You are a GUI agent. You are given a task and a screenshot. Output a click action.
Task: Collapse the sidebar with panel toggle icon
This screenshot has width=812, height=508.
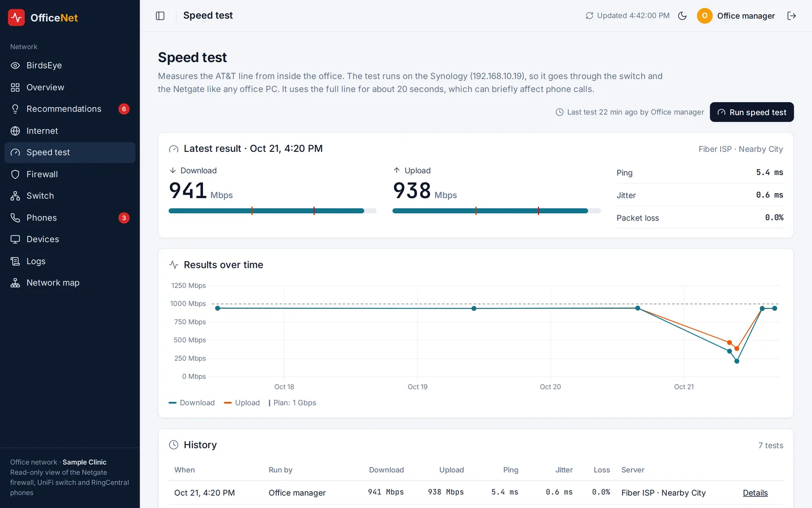[160, 16]
